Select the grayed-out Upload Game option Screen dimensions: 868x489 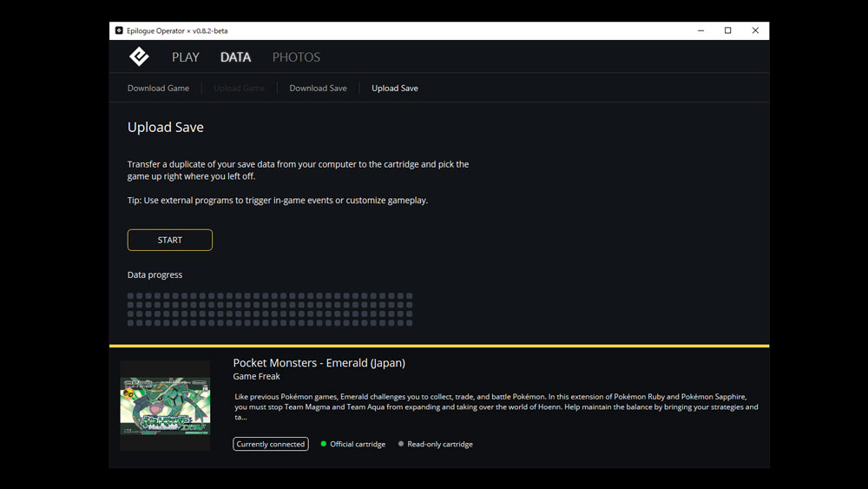[239, 89]
